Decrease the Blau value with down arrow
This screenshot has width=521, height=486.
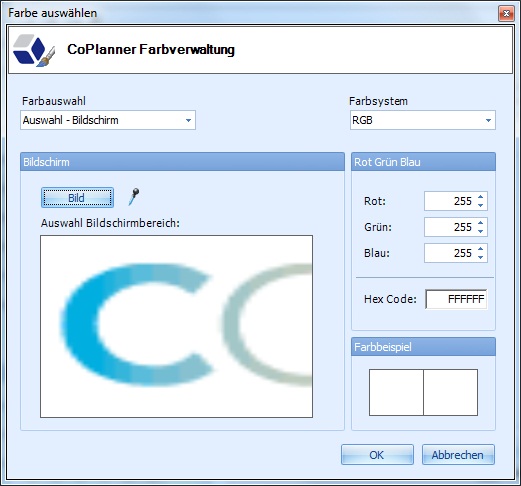(480, 257)
